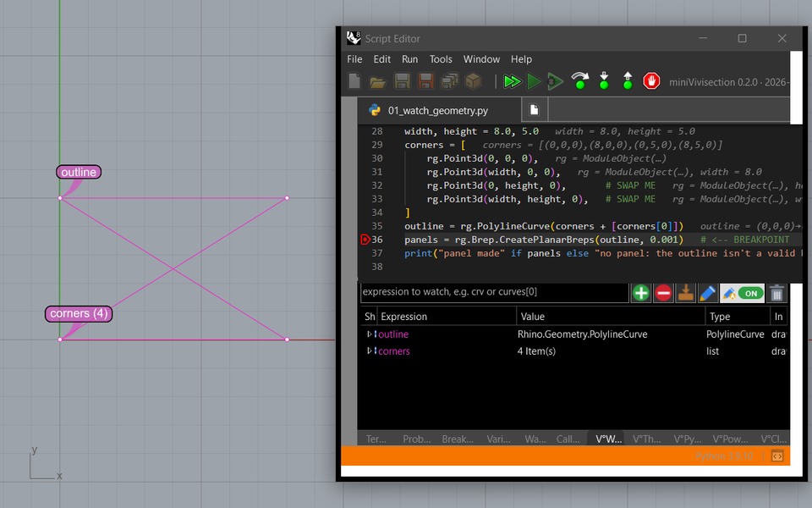Viewport: 812px width, 508px height.
Task: Click the new tab page icon
Action: [x=535, y=110]
